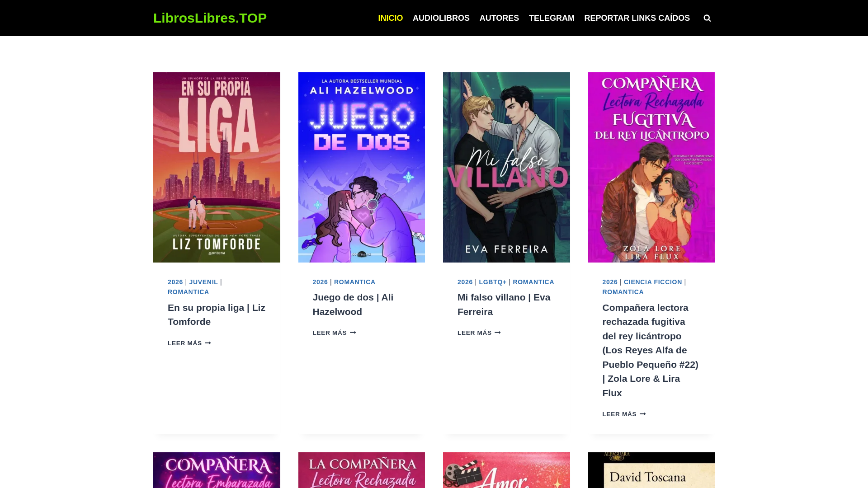Select 2026 tag under Juego de dos
This screenshot has height=488, width=868.
[320, 282]
